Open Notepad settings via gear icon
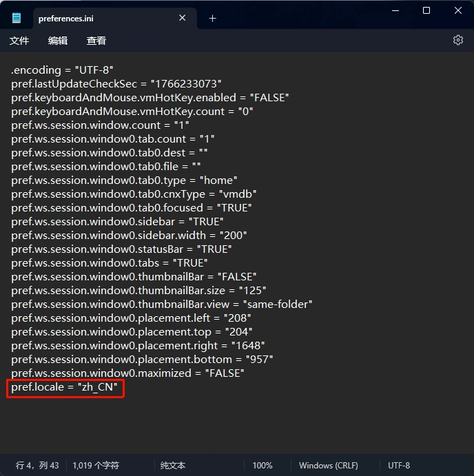474x476 pixels. 458,40
